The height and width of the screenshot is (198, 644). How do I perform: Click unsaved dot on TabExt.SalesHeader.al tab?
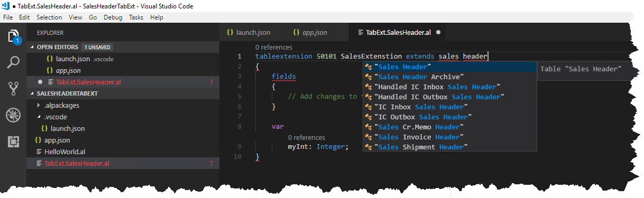(438, 33)
